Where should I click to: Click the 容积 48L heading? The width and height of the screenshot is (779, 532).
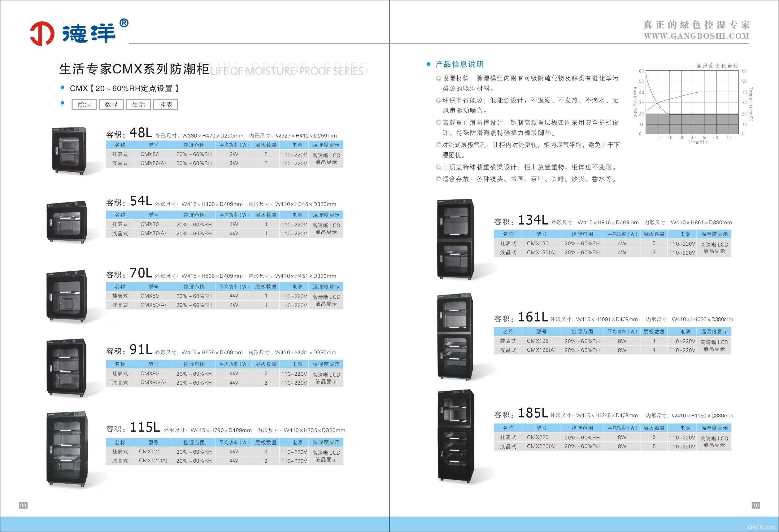[129, 133]
